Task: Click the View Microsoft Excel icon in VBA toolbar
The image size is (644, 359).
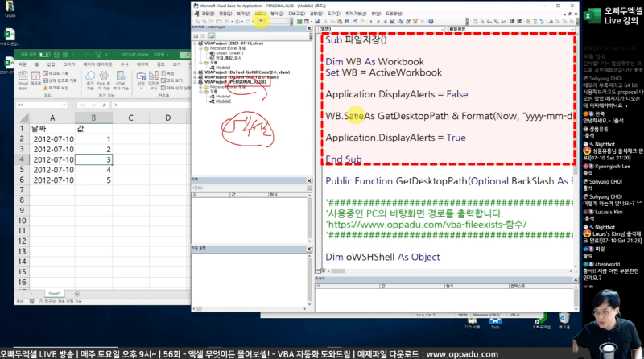Action: coord(196,21)
